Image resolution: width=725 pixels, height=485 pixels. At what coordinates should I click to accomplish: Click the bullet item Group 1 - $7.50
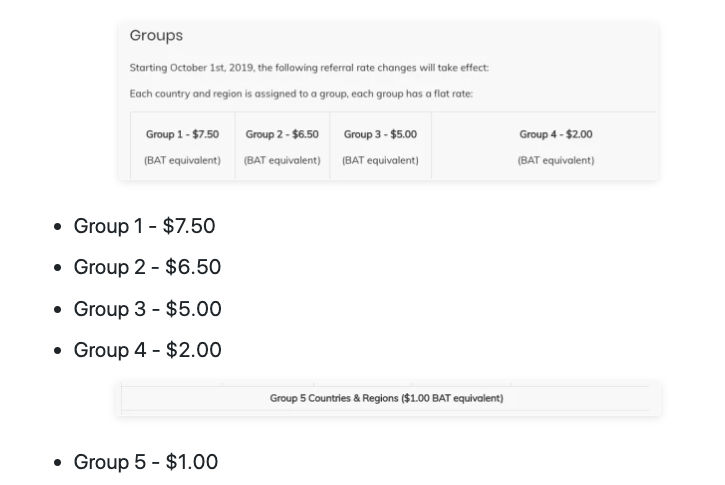pyautogui.click(x=144, y=226)
